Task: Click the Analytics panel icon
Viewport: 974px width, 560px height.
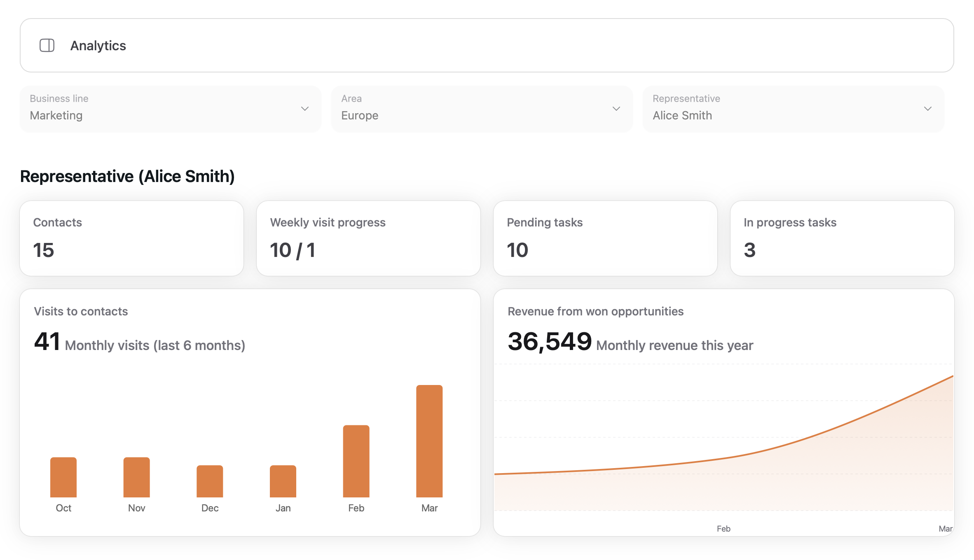Action: [x=47, y=45]
